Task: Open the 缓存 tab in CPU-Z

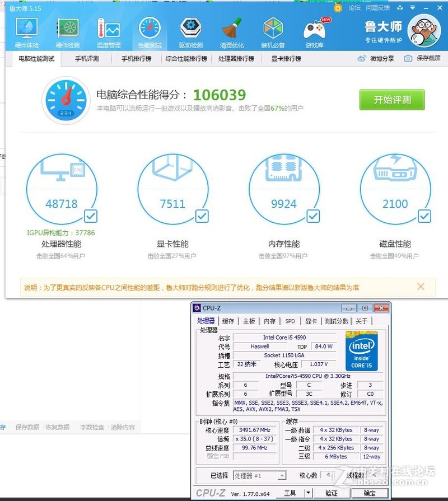Action: (228, 321)
